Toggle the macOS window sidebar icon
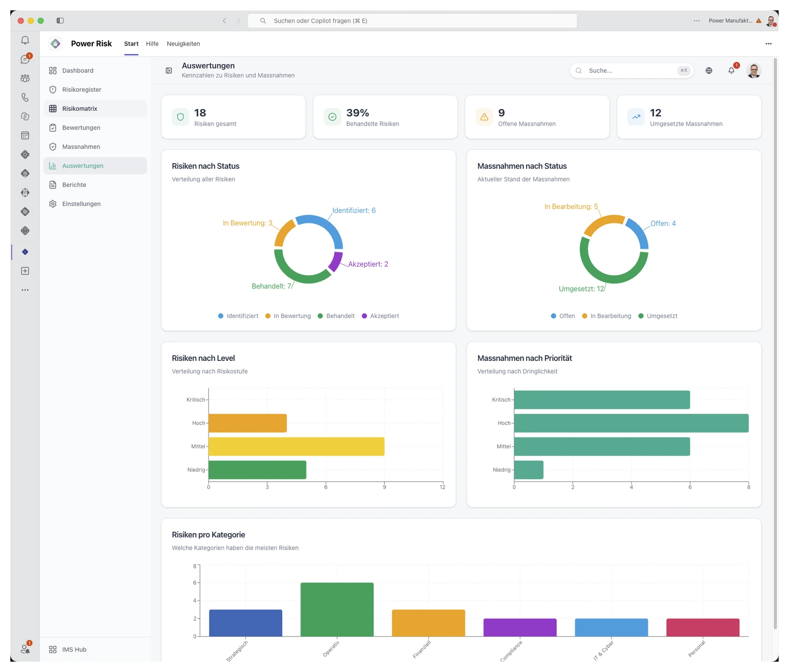The image size is (789, 672). tap(60, 21)
